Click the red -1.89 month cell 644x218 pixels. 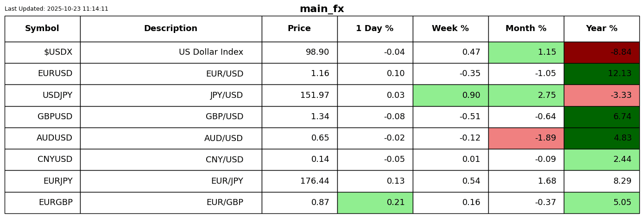tap(526, 138)
